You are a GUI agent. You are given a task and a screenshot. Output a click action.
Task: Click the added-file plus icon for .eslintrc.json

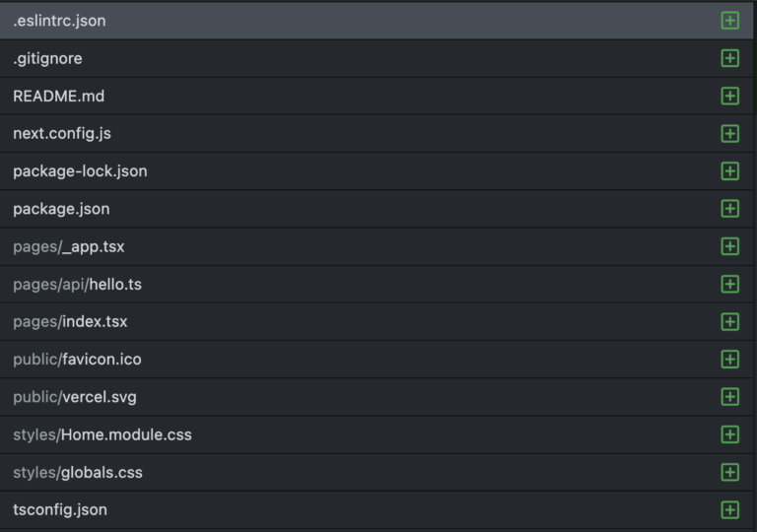click(x=729, y=21)
